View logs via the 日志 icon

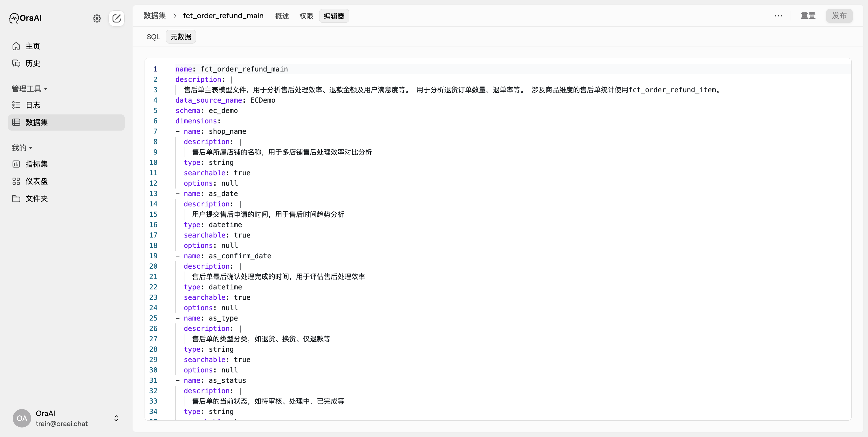tap(16, 105)
